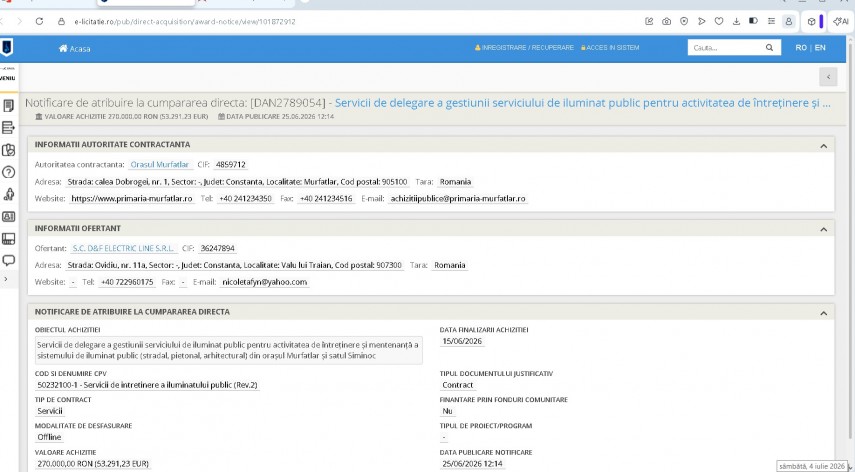This screenshot has height=472, width=855.
Task: Select Servicii under TIP DE CONTRACT
Action: tap(50, 411)
